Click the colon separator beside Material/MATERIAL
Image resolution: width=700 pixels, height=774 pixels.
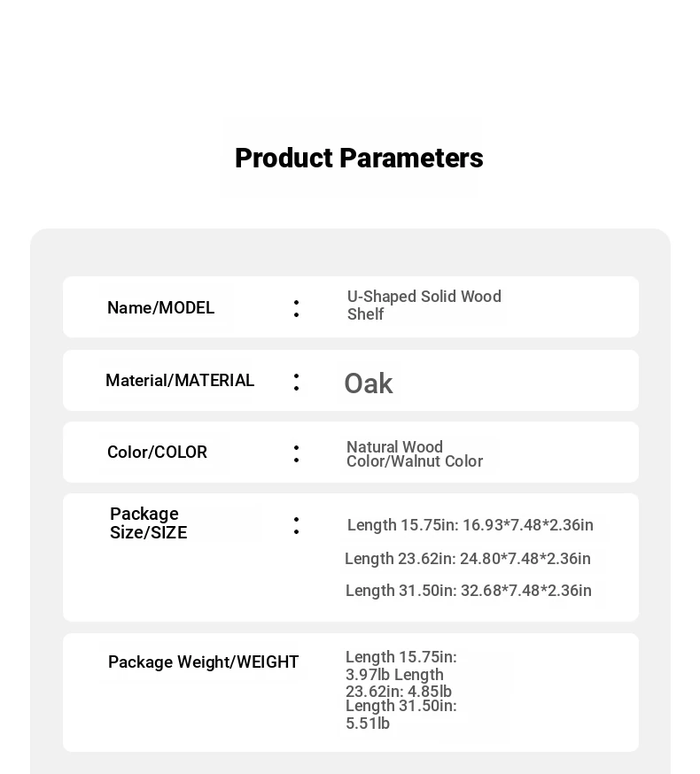tap(297, 382)
